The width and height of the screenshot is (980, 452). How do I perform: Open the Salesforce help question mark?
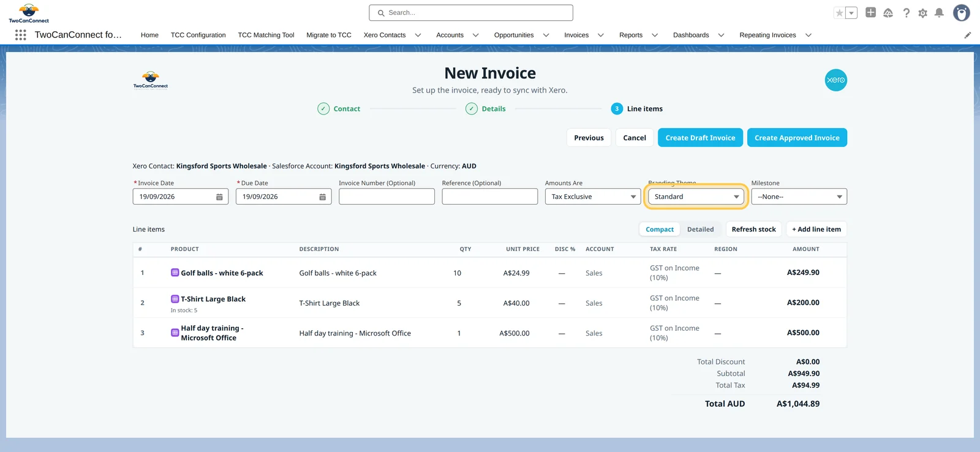tap(906, 13)
